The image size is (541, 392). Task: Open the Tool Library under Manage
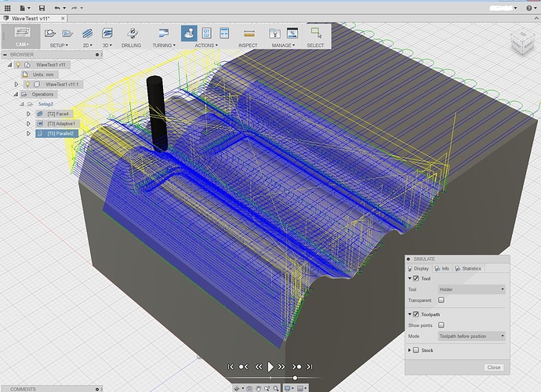pyautogui.click(x=274, y=34)
